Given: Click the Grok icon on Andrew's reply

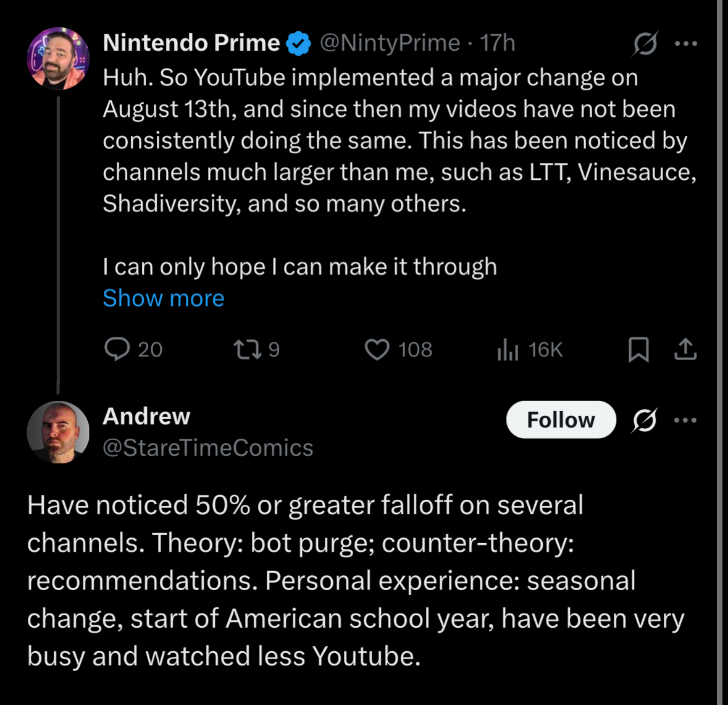Looking at the screenshot, I should coord(645,420).
